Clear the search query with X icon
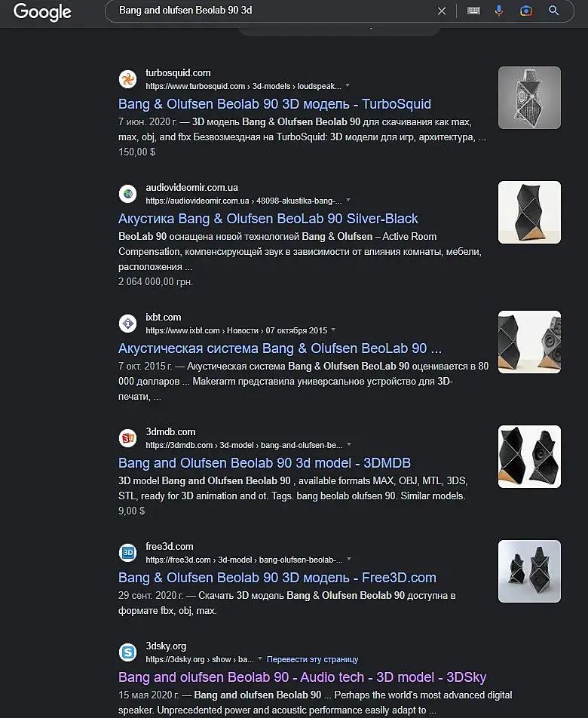Viewport: 588px width, 718px height. (x=442, y=11)
